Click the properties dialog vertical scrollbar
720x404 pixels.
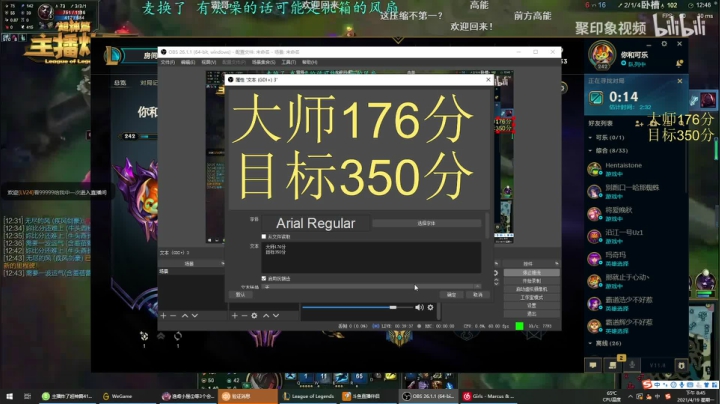486,226
